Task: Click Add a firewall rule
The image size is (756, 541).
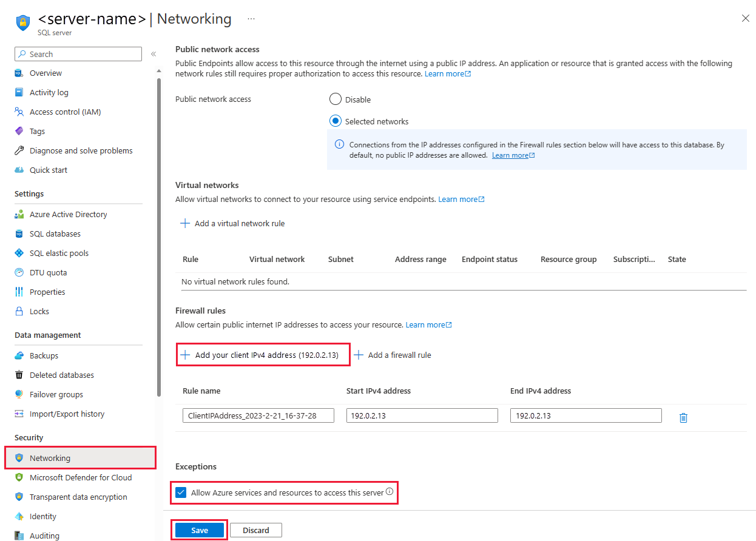Action: point(393,355)
